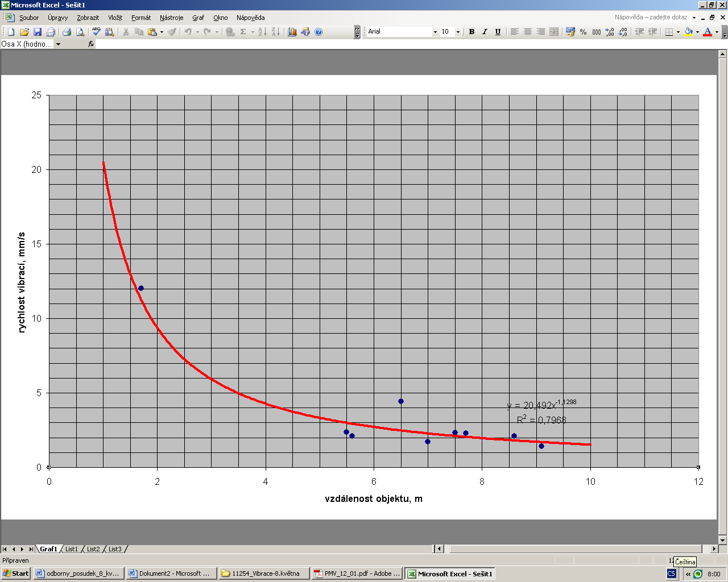Click the Format Painter brush icon
The width and height of the screenshot is (728, 582).
[172, 32]
